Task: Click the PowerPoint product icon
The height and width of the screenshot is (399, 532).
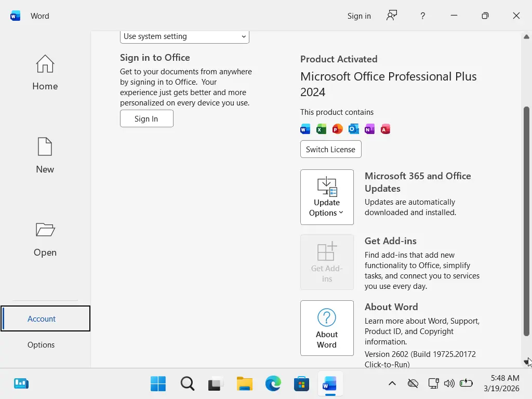Action: 337,129
